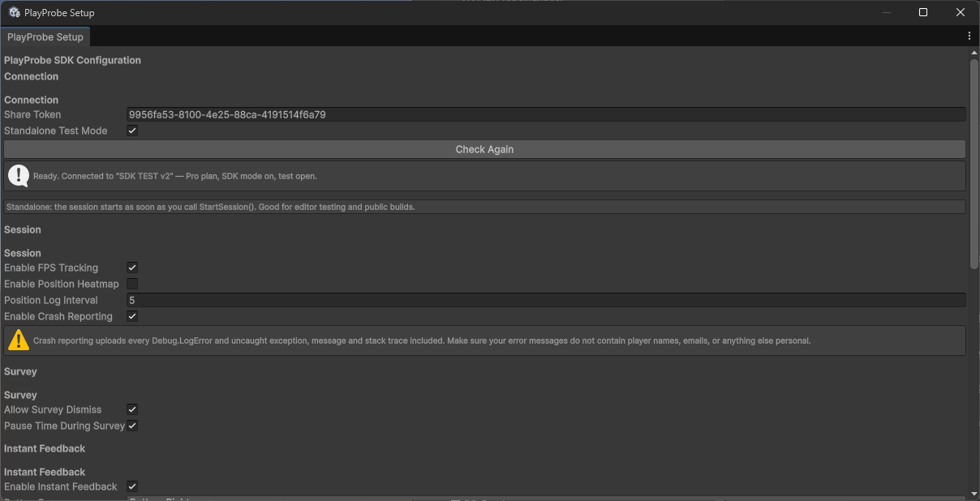Viewport: 980px width, 501px height.
Task: Disable the Enable FPS Tracking checkbox
Action: point(132,268)
